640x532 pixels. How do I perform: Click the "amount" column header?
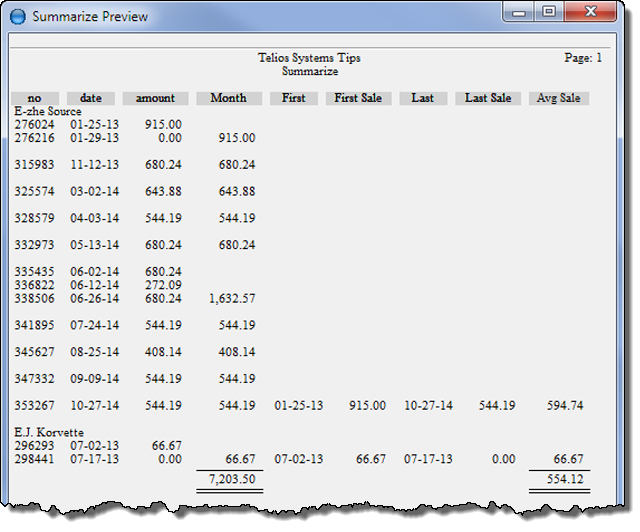155,98
